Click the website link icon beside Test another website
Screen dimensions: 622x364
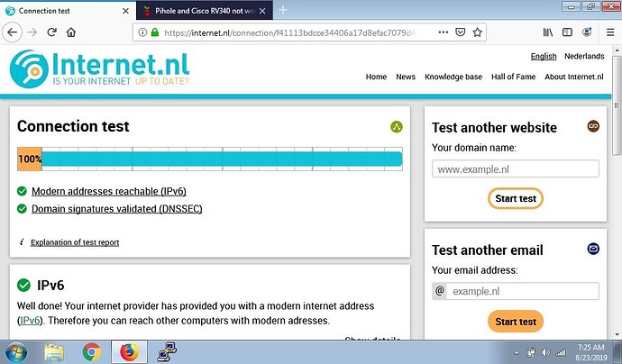tap(593, 126)
